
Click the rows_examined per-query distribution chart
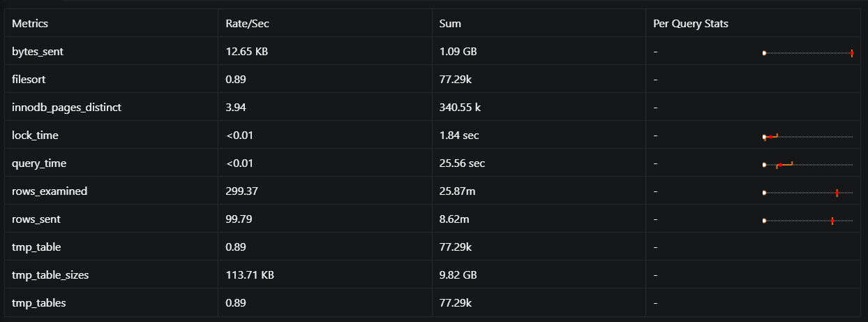(808, 192)
